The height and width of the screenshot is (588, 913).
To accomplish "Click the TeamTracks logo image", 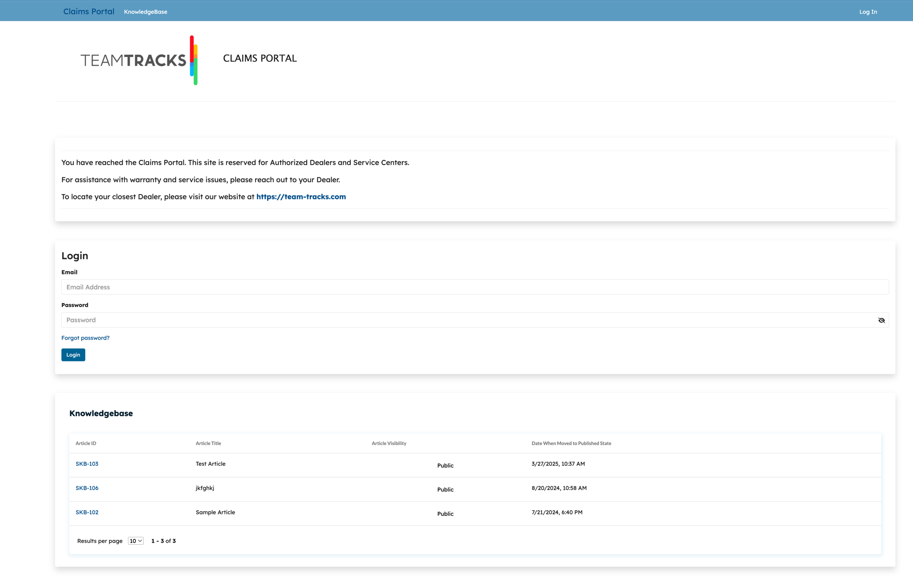I will (139, 60).
